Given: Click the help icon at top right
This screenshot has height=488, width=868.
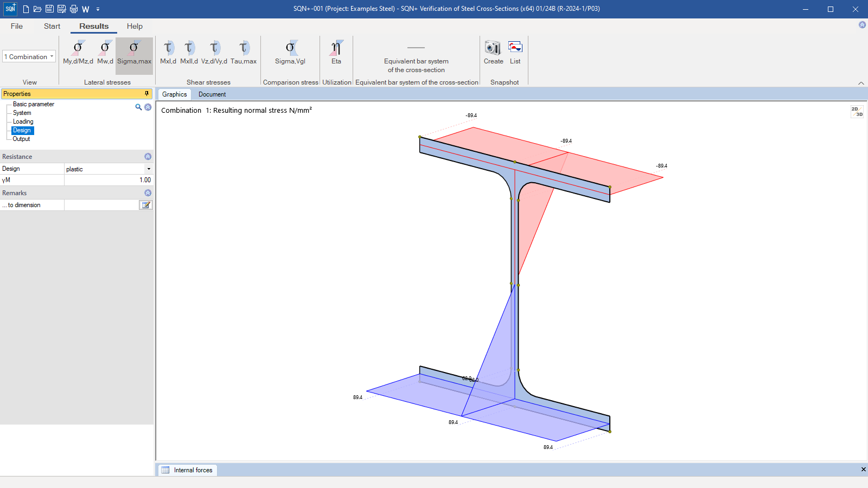Looking at the screenshot, I should point(862,25).
